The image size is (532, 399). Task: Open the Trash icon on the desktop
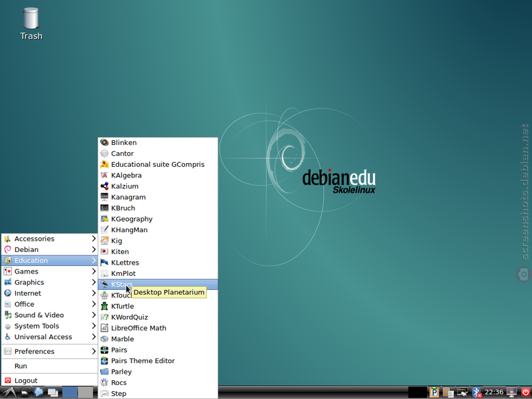(31, 24)
